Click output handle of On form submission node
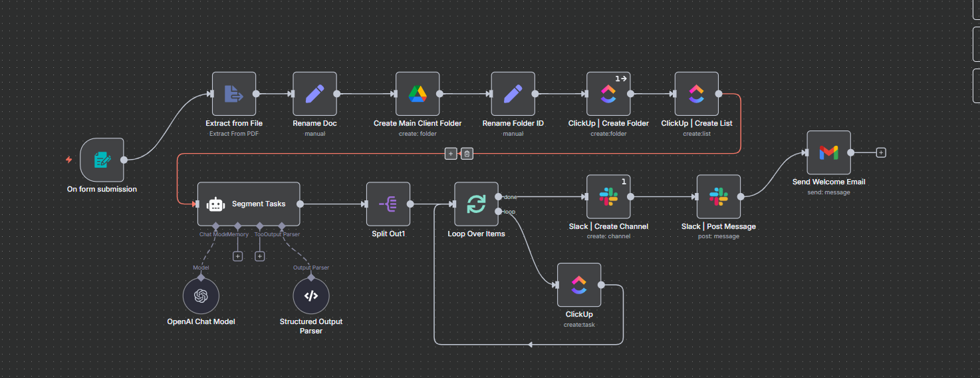This screenshot has width=980, height=378. coord(124,160)
